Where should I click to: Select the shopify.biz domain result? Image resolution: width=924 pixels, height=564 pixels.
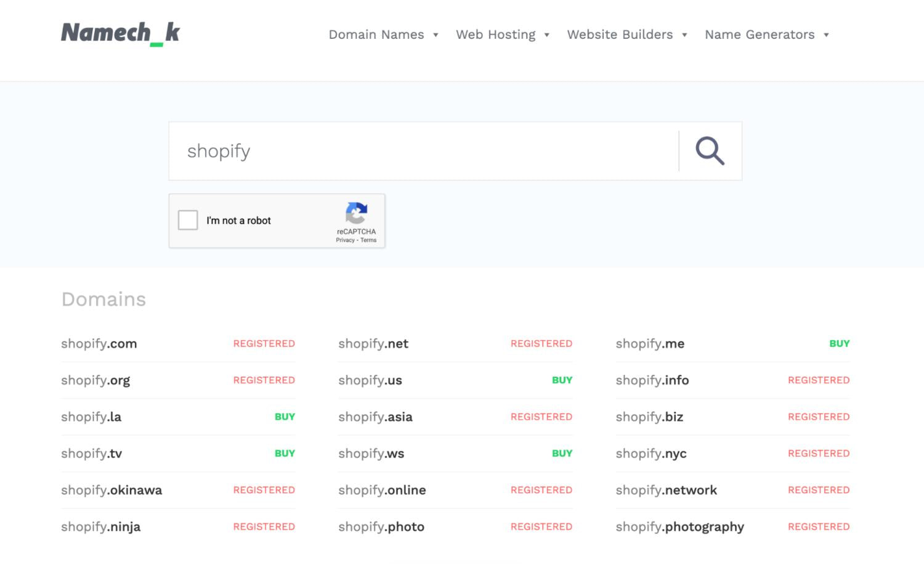click(x=649, y=417)
